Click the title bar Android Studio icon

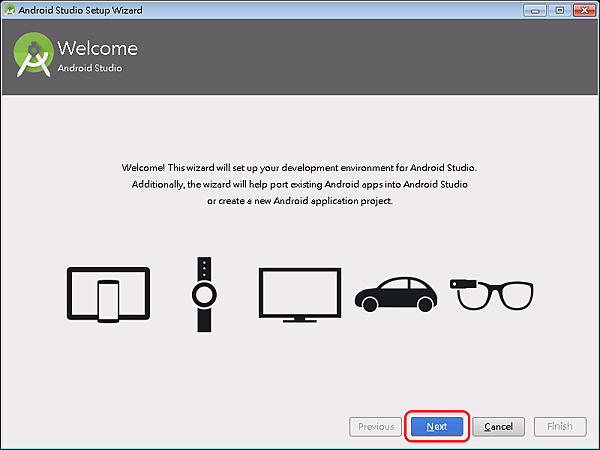[x=10, y=10]
